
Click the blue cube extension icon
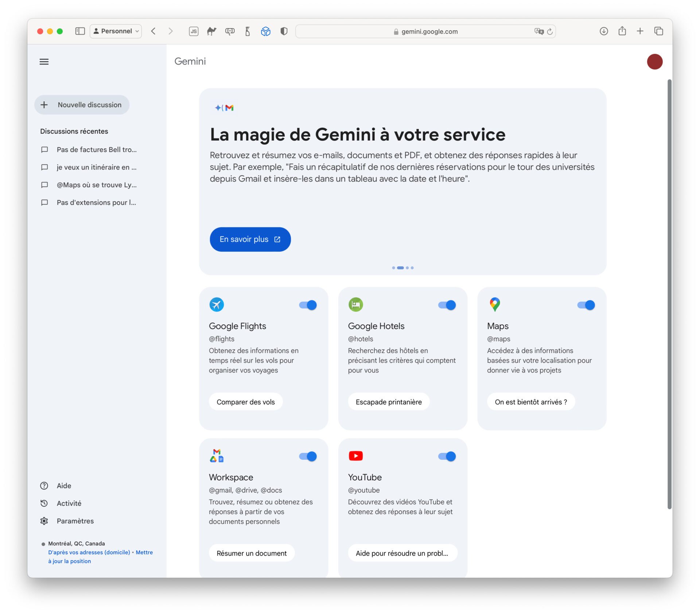pyautogui.click(x=266, y=31)
